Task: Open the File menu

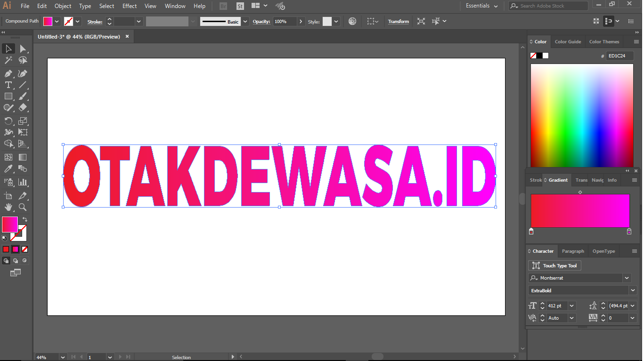Action: [x=25, y=6]
